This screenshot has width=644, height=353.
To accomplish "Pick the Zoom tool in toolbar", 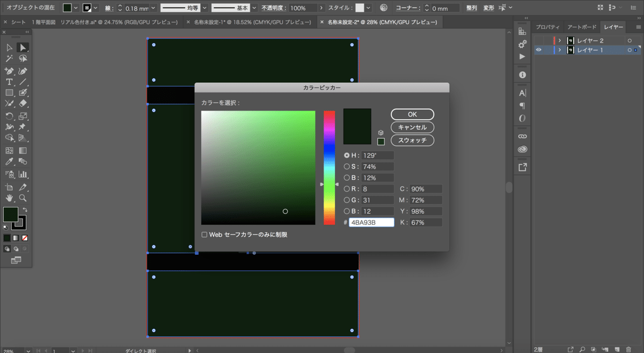I will (23, 198).
